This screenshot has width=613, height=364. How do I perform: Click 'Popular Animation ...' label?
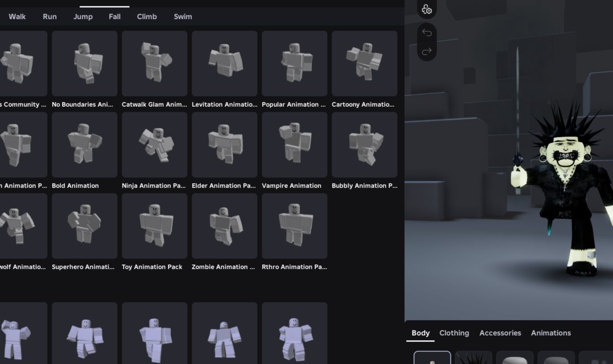[293, 105]
